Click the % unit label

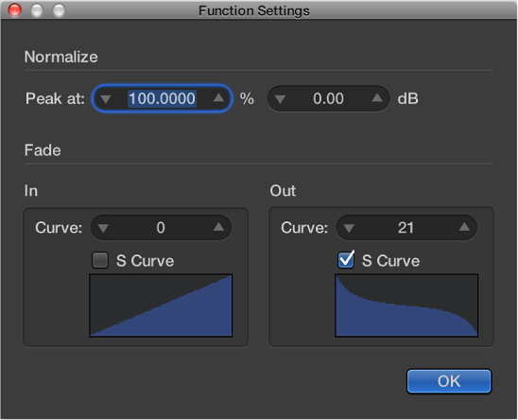[x=247, y=98]
